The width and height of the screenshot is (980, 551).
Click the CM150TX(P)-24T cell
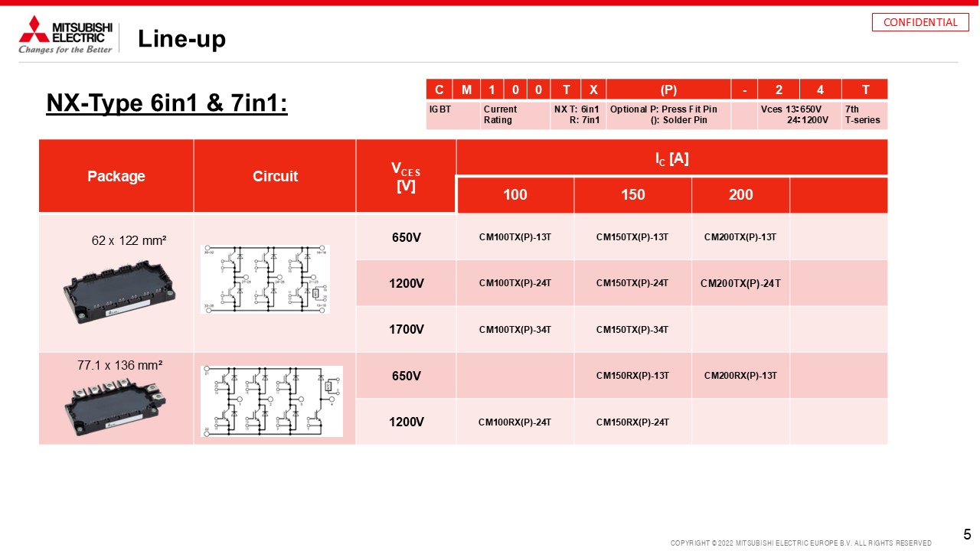coord(632,283)
